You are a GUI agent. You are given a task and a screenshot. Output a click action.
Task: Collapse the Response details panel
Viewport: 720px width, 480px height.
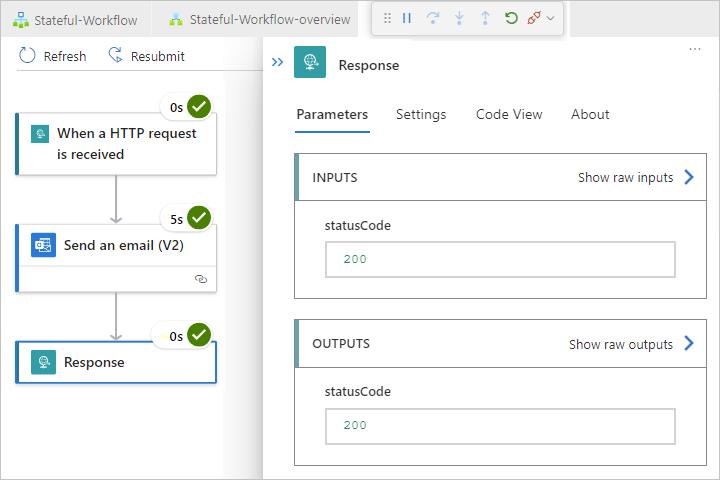coord(277,63)
